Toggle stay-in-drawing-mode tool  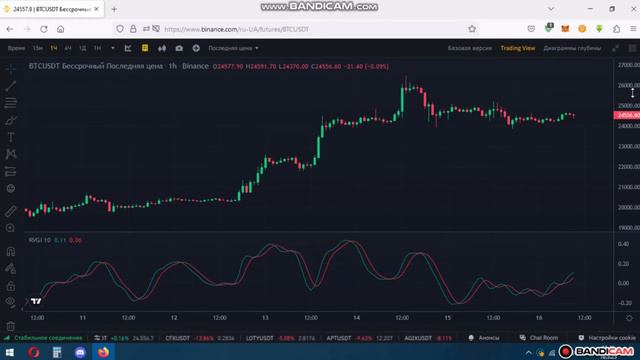coord(11,268)
